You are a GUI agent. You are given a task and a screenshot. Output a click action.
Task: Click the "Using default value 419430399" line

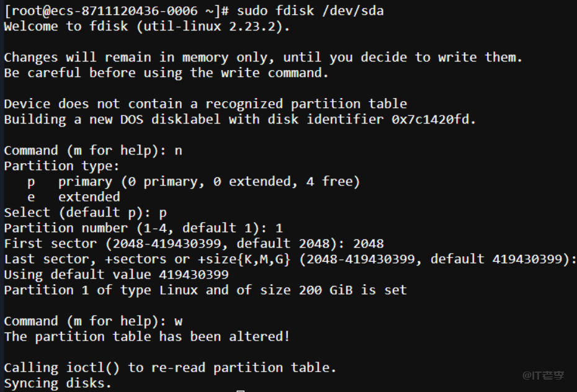[116, 274]
